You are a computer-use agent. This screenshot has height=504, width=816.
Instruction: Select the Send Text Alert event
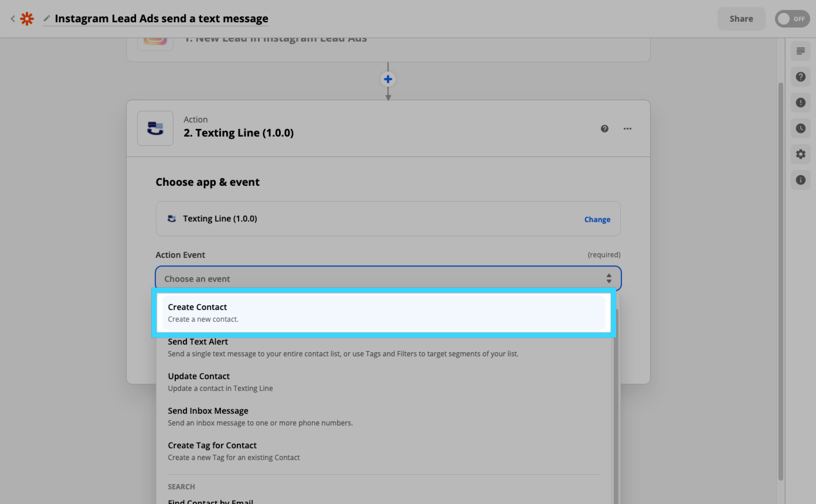tap(384, 347)
